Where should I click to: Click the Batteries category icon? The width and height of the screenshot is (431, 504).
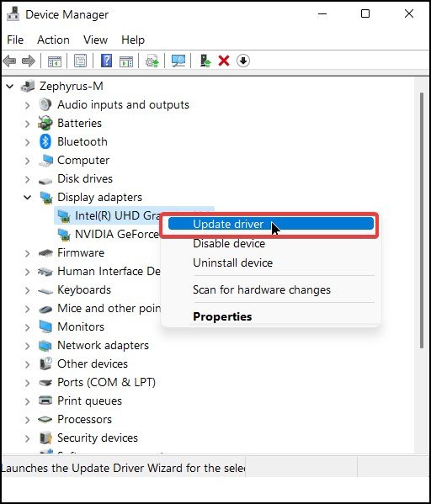pos(45,123)
